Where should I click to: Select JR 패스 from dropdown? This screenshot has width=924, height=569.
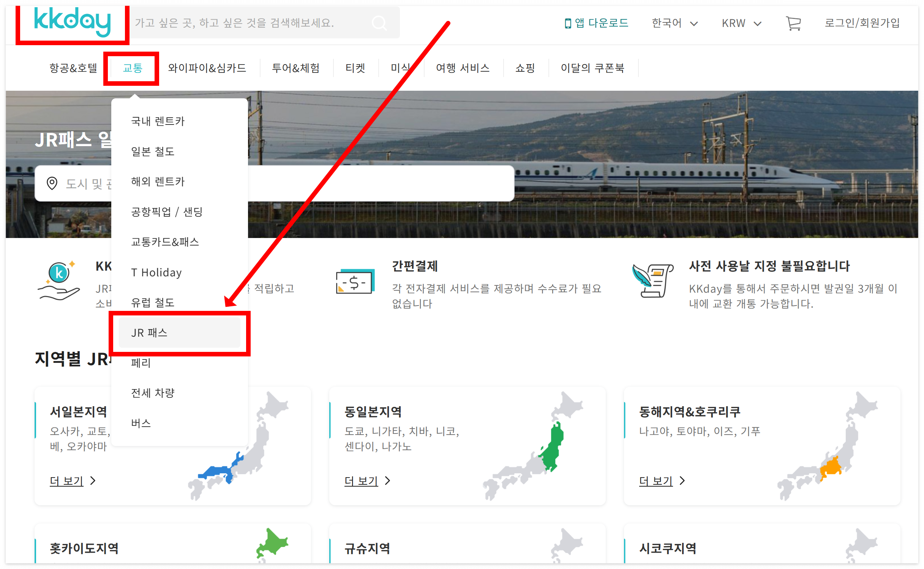tap(179, 333)
